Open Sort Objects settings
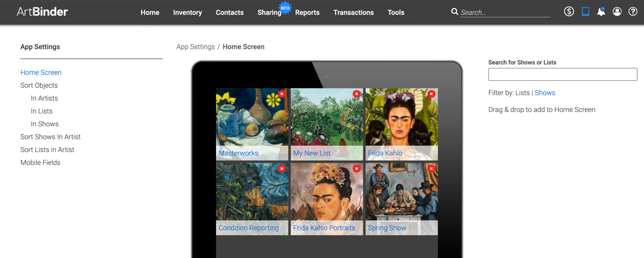The image size is (644, 258). 39,85
